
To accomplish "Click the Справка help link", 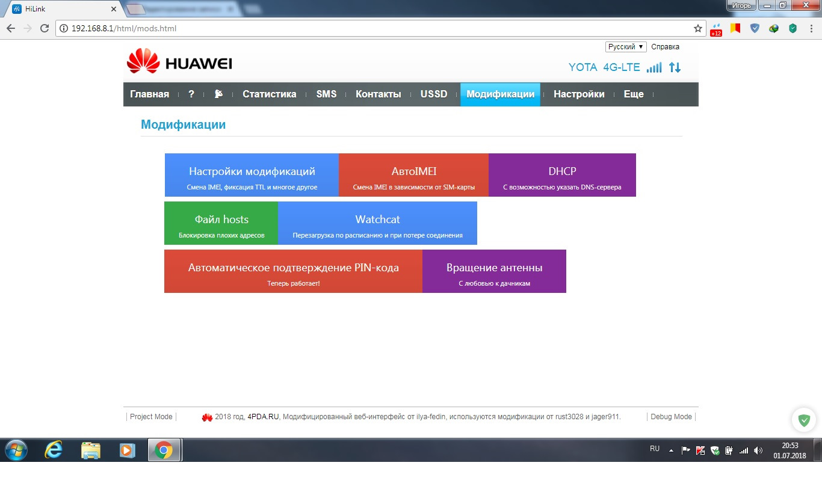I will click(x=665, y=47).
